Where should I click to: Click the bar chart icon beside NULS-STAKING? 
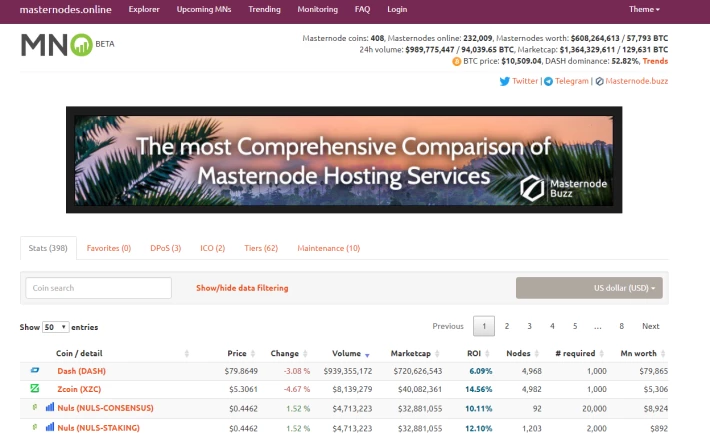point(50,427)
